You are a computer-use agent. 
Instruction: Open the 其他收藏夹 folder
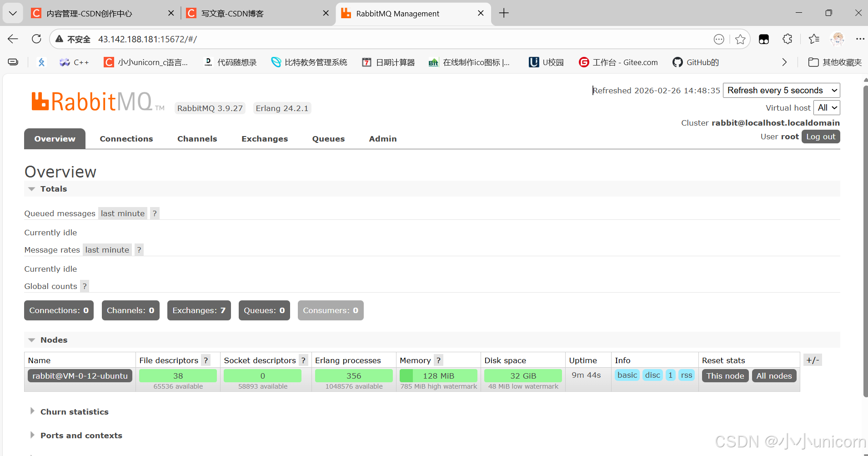click(x=835, y=62)
